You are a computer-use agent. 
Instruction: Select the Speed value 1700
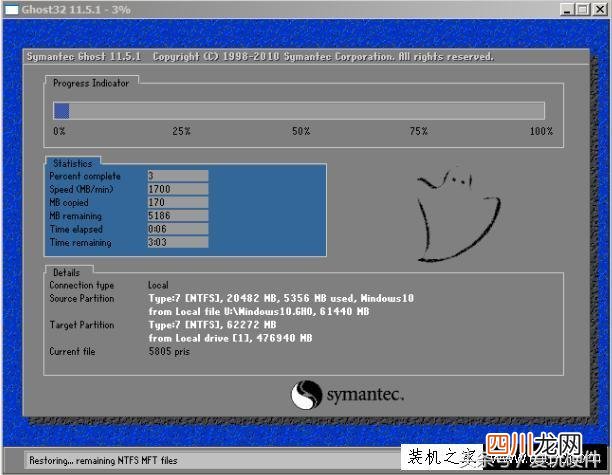pos(178,189)
